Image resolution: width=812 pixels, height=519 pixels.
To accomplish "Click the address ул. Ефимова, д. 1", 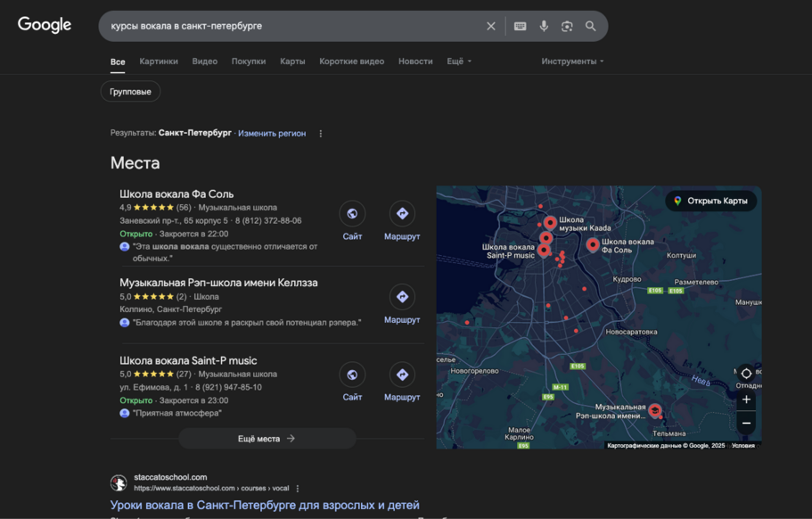I will (x=154, y=387).
